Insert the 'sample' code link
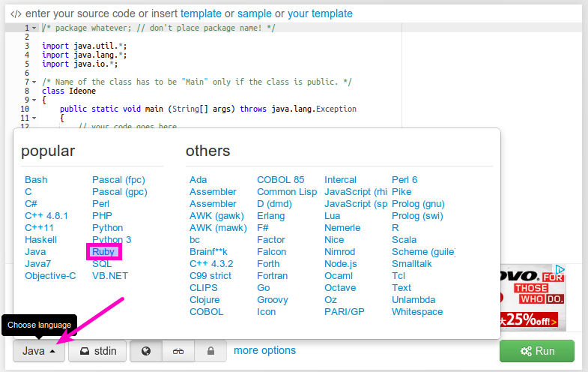The image size is (588, 372). pos(253,13)
